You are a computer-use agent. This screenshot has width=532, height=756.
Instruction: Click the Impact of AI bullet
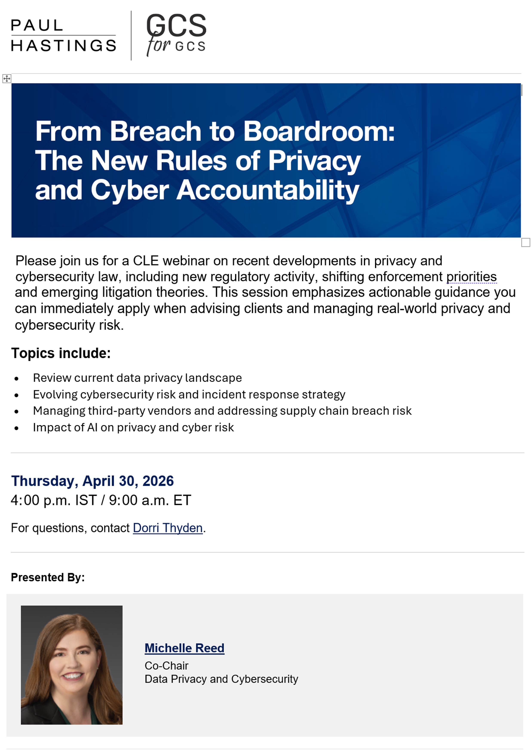(133, 427)
